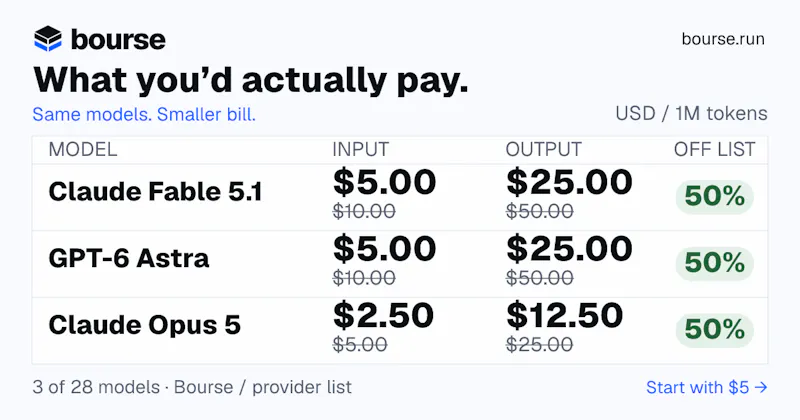Screen dimensions: 800x420
Task: Select the GPT-6 Astra model name
Action: click(x=129, y=258)
